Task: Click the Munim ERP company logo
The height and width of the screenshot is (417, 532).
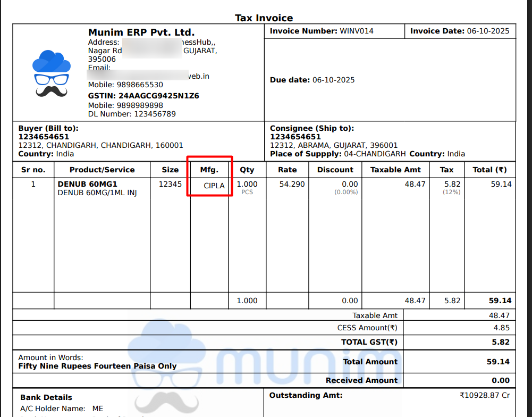Action: coord(52,74)
